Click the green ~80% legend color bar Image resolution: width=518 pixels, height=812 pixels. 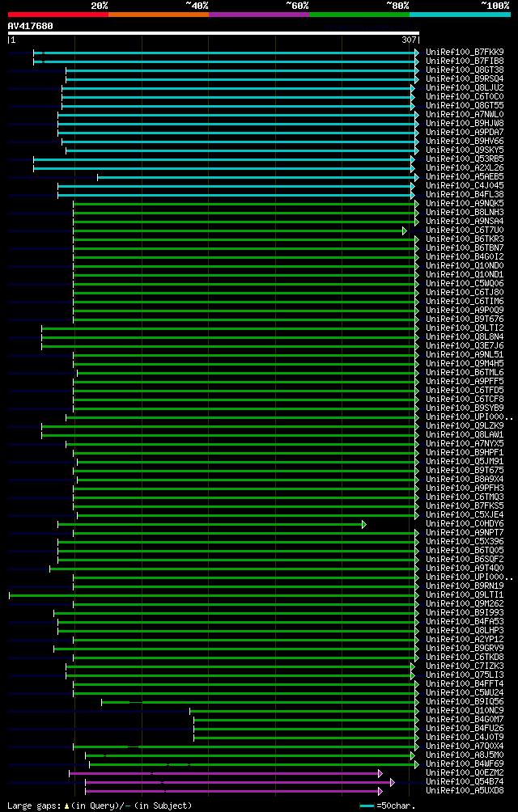coord(359,15)
